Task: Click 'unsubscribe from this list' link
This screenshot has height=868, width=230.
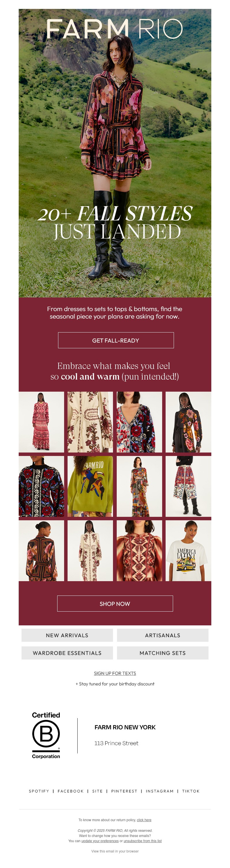Action: (x=143, y=841)
